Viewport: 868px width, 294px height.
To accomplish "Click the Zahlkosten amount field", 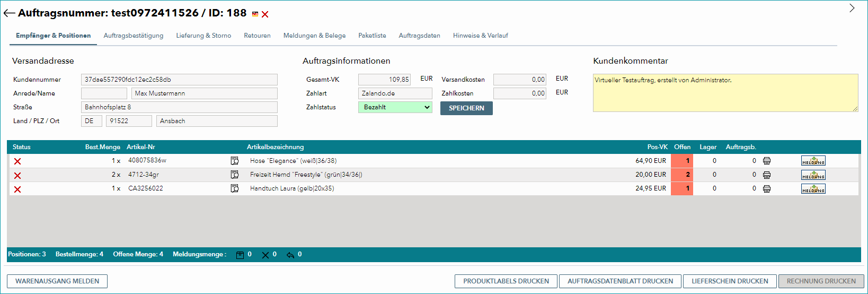I will (520, 93).
